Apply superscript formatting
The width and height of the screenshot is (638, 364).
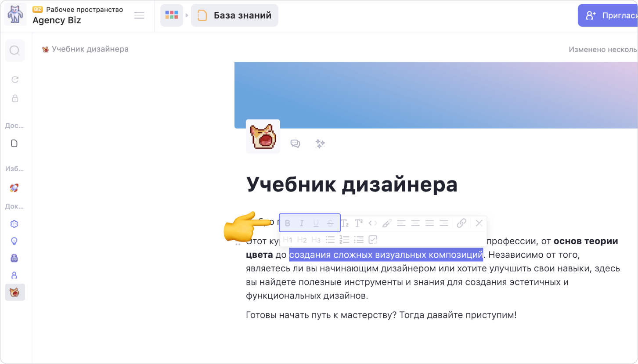pyautogui.click(x=359, y=223)
